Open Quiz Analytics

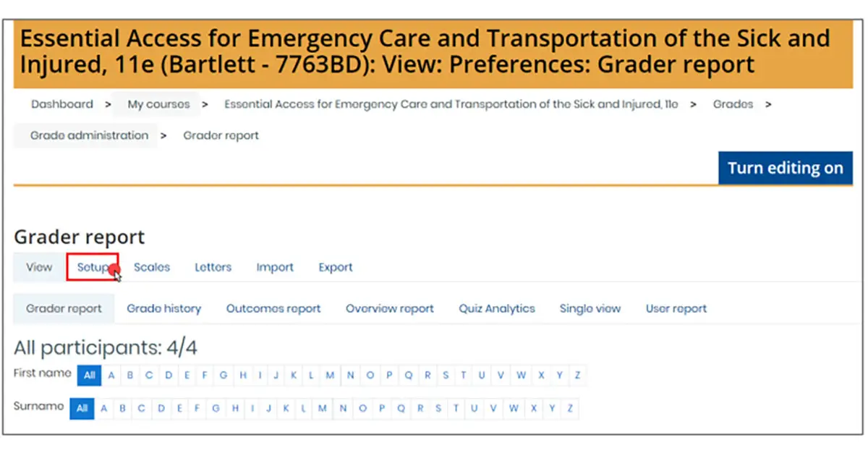tap(496, 308)
